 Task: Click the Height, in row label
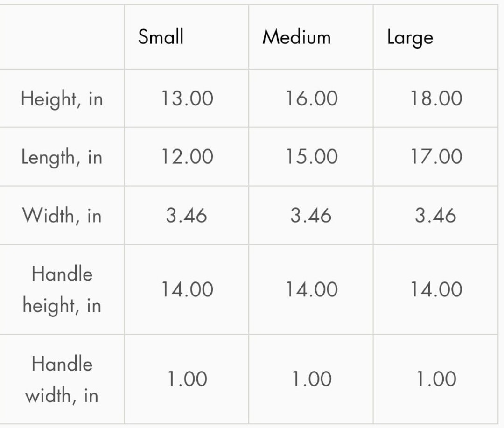tap(62, 98)
